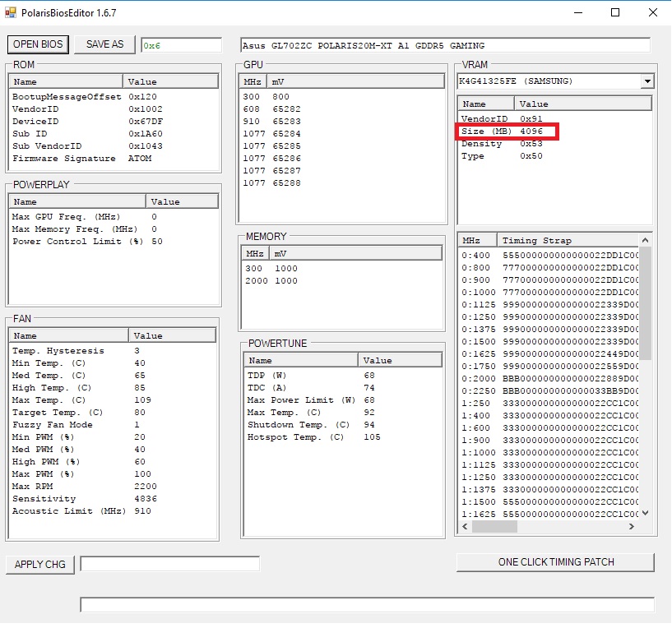This screenshot has width=672, height=628.
Task: Select the Max GPU Freq. row
Action: click(x=114, y=217)
